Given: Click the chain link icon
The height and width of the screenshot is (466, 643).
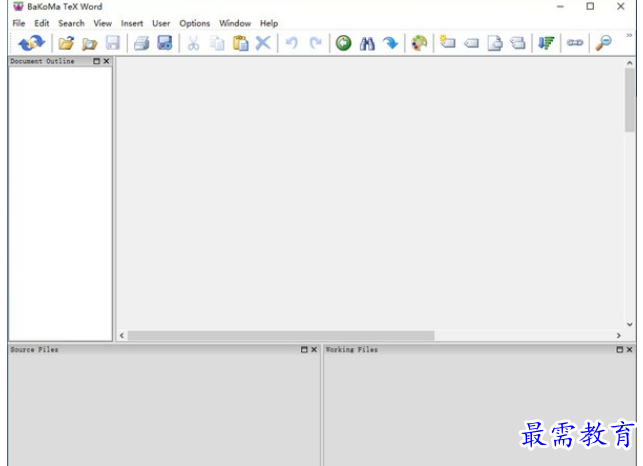Looking at the screenshot, I should tap(575, 43).
